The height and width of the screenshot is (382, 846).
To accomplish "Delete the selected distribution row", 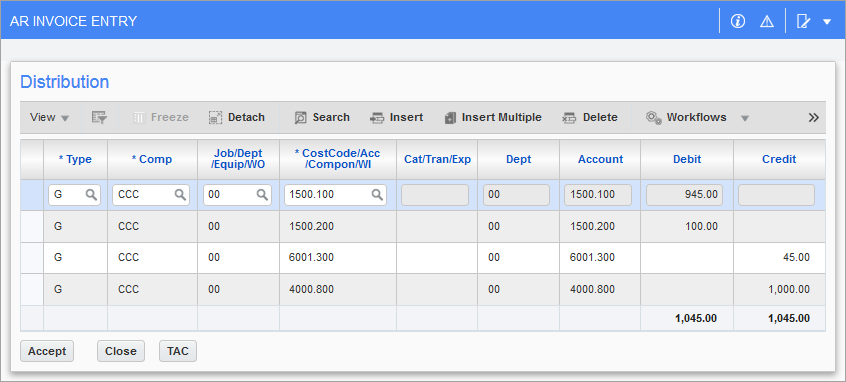I will tap(590, 117).
